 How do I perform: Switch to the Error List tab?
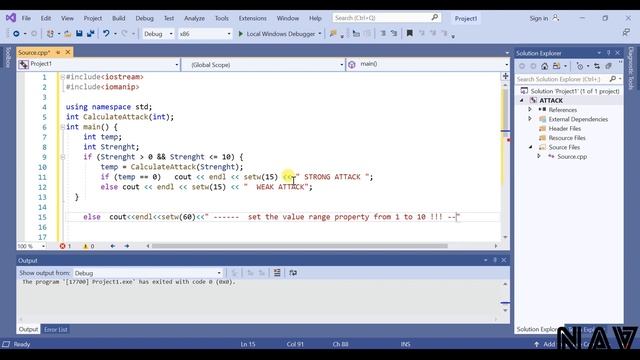(56, 329)
